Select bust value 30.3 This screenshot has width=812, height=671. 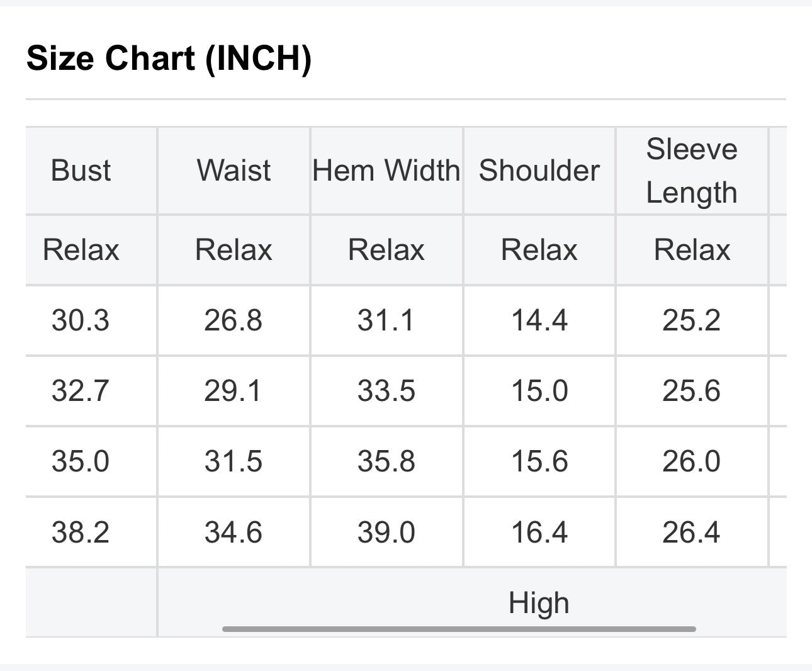[81, 320]
